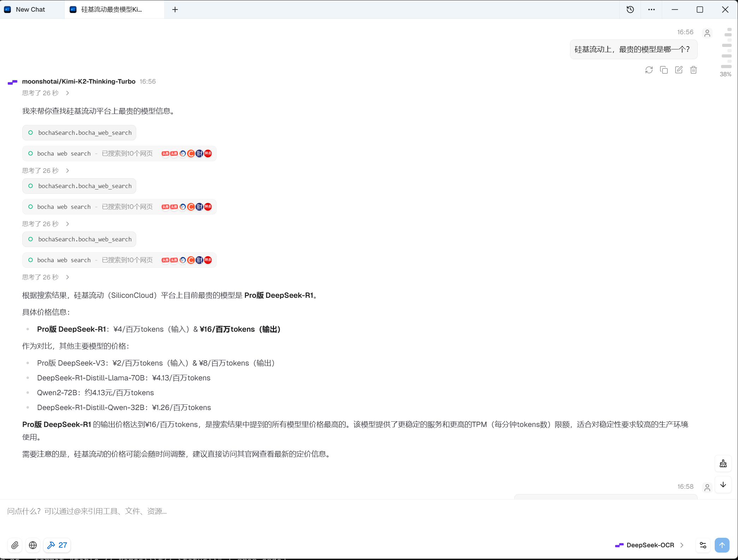The width and height of the screenshot is (738, 560).
Task: Open a new tab with plus button
Action: 175,10
